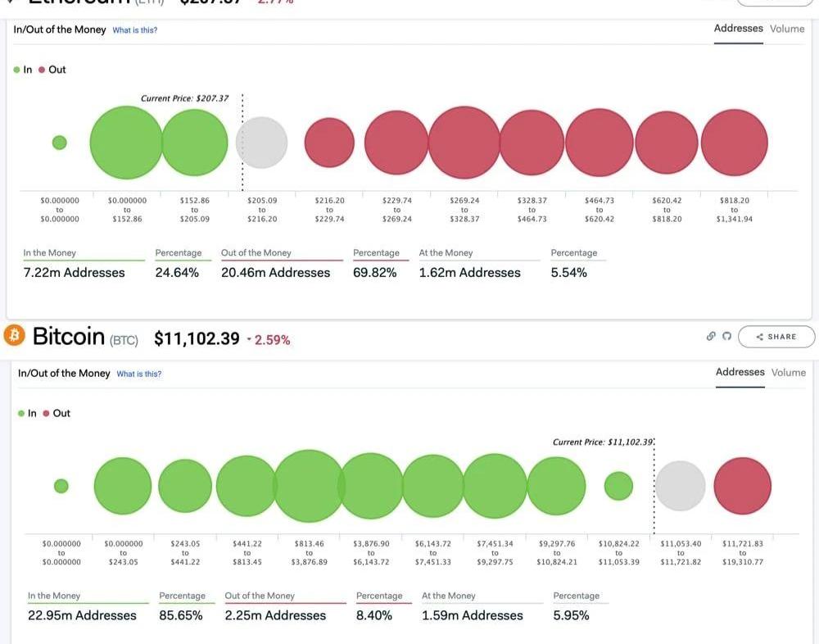Click 'Current Price: $11,102.39' label on Bitcoin chart
Image resolution: width=819 pixels, height=644 pixels.
603,442
